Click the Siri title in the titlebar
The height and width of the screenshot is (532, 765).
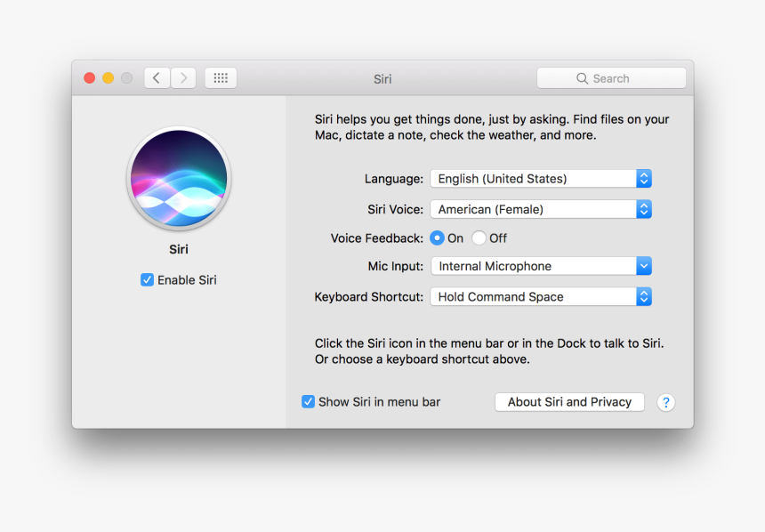(x=382, y=78)
